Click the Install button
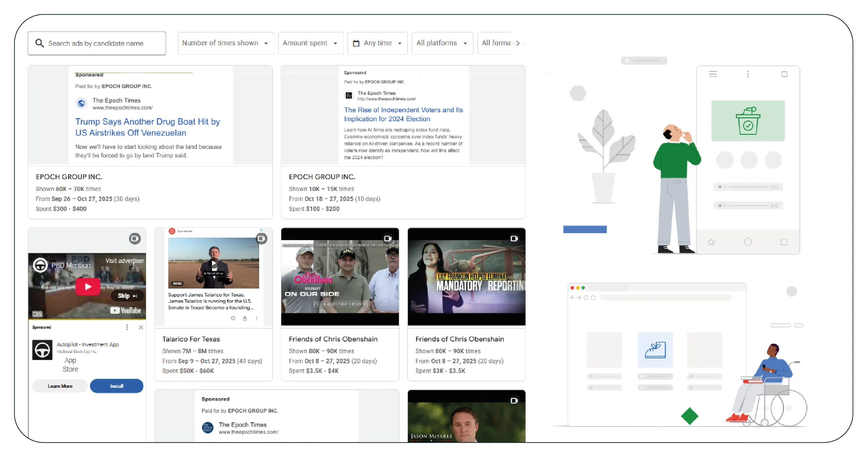Image resolution: width=868 pixels, height=457 pixels. coord(117,386)
